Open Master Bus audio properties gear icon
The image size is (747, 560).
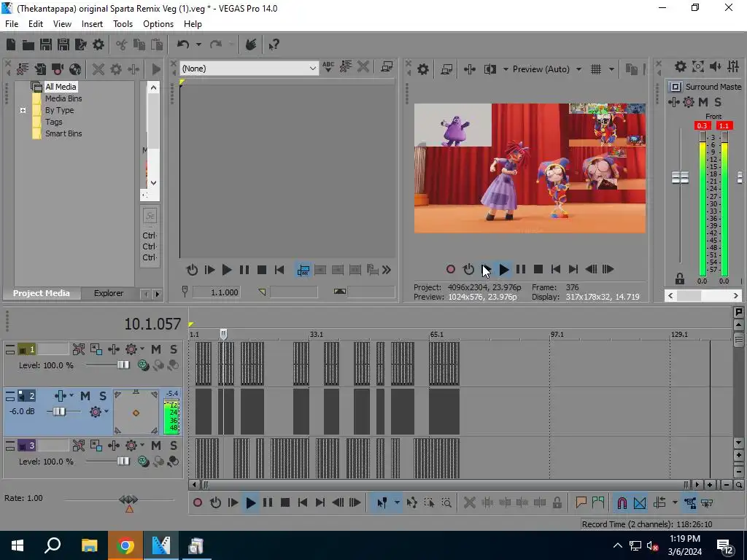[681, 66]
